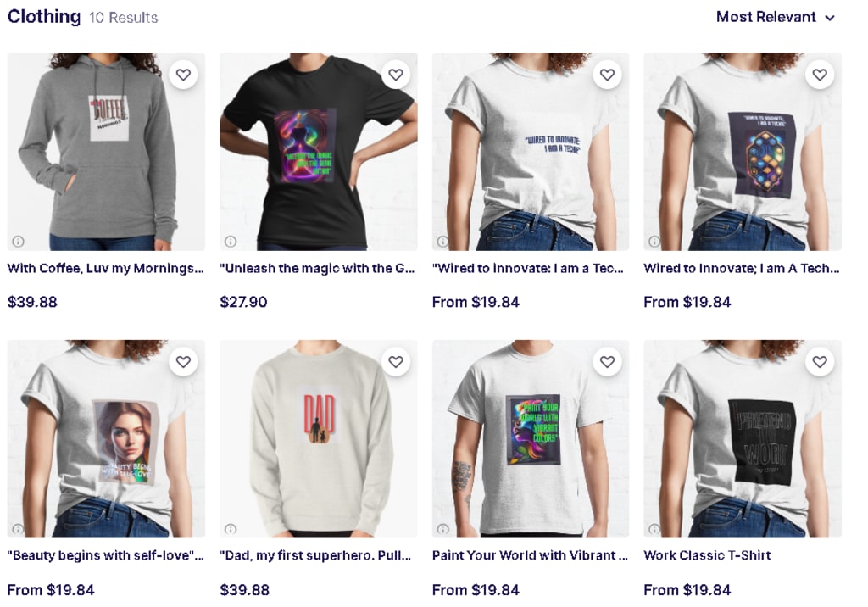868x607 pixels.
Task: Favorite the Paint Your World shirt
Action: pos(607,362)
